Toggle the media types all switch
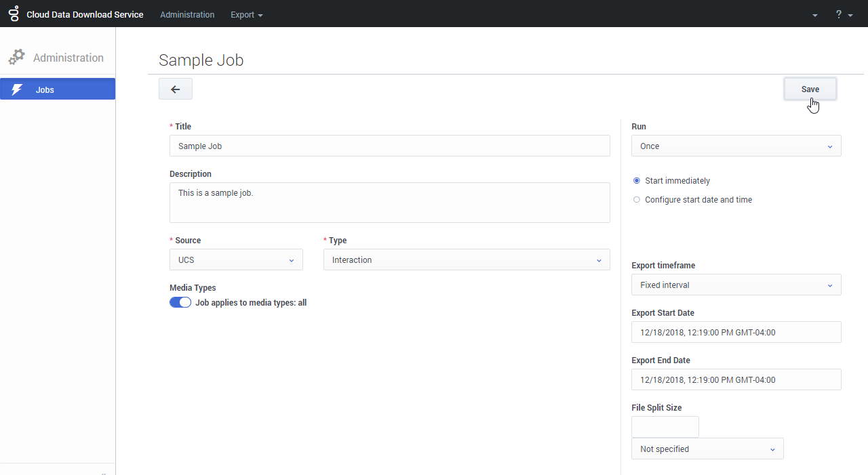This screenshot has width=868, height=475. 180,303
